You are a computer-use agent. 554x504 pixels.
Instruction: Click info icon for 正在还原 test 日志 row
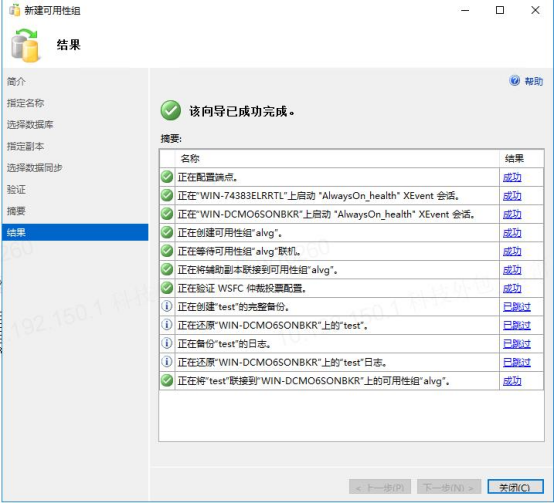[167, 362]
